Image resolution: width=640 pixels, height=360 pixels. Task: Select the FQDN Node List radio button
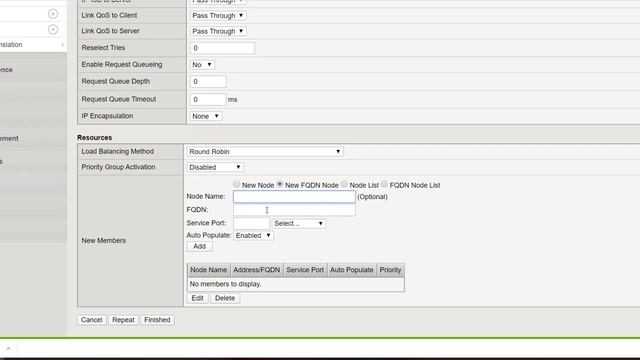point(384,184)
